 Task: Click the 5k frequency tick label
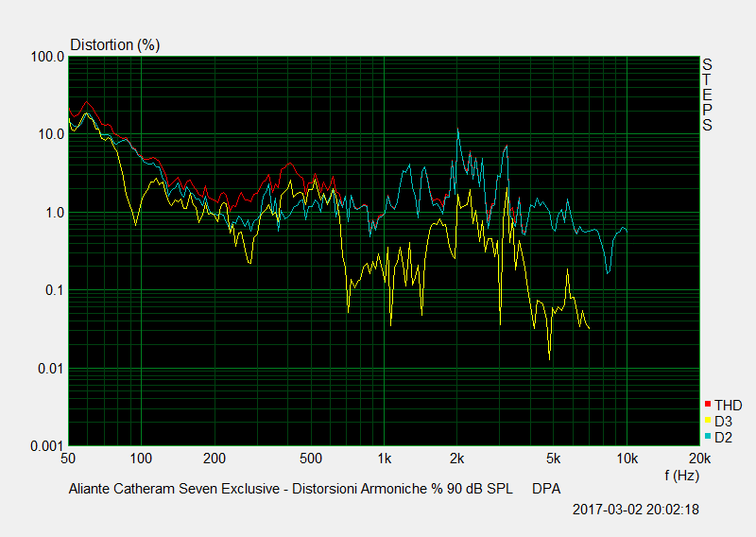click(554, 459)
